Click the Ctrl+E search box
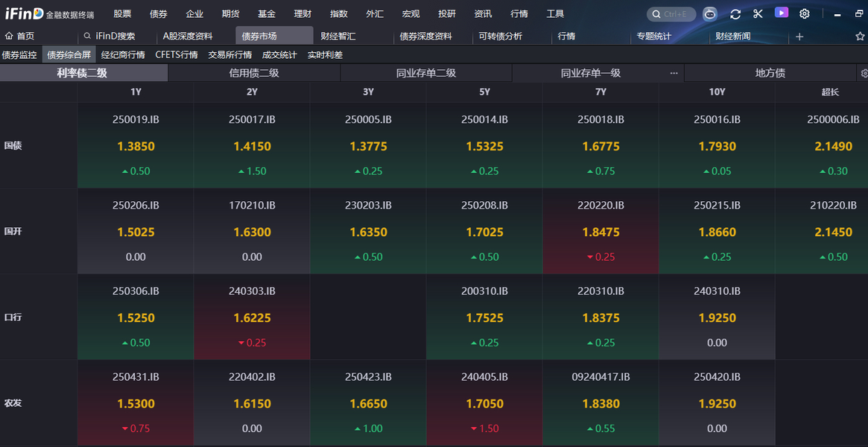Viewport: 868px width, 447px height. click(x=671, y=14)
